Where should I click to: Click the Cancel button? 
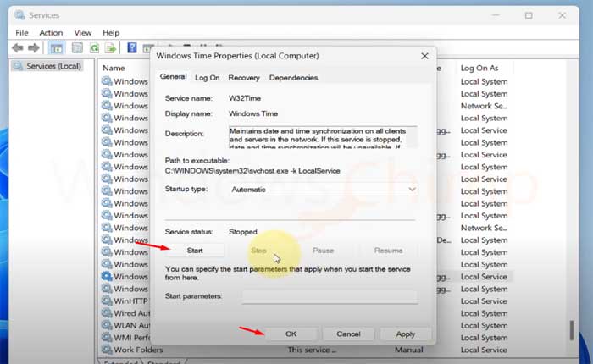click(348, 334)
